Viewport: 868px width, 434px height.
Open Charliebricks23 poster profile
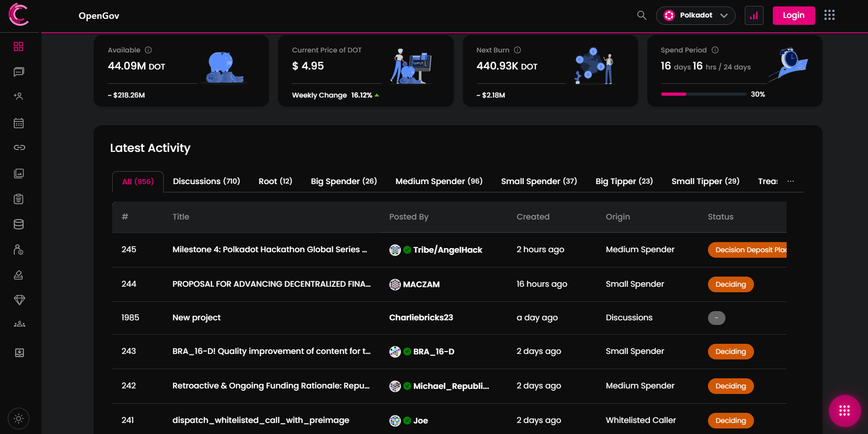pos(421,318)
